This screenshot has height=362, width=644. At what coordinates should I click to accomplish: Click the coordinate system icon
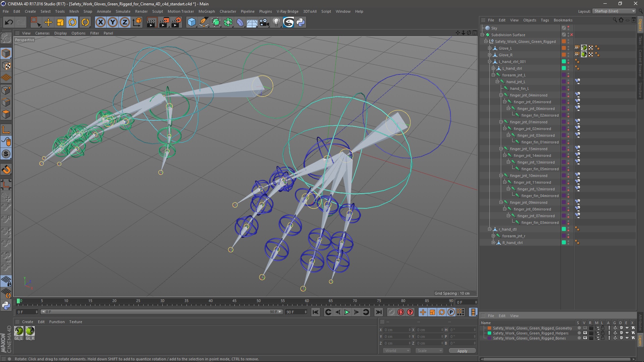[137, 22]
